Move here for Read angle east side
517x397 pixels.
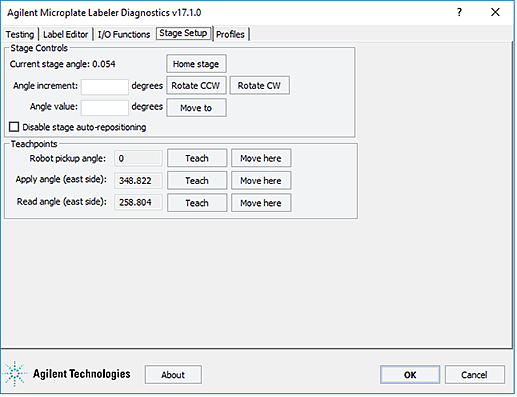(x=261, y=203)
